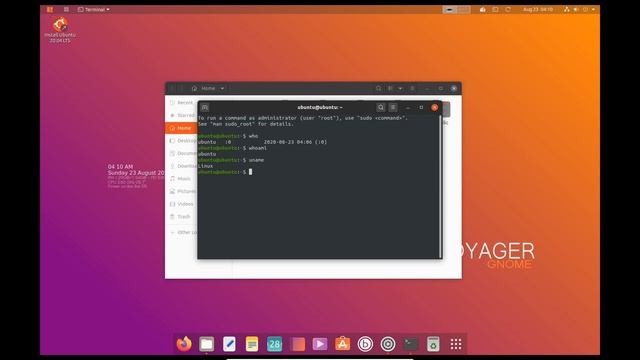Click the ubuntu@ubuntu terminal title

320,107
